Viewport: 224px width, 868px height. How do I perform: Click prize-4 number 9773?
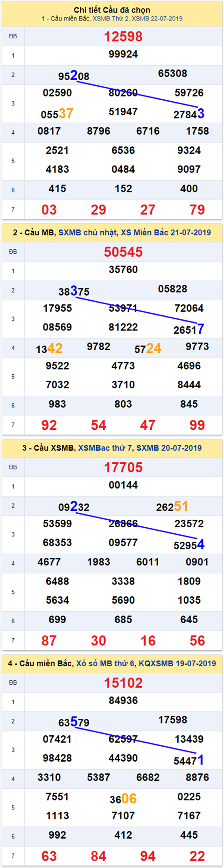197,346
